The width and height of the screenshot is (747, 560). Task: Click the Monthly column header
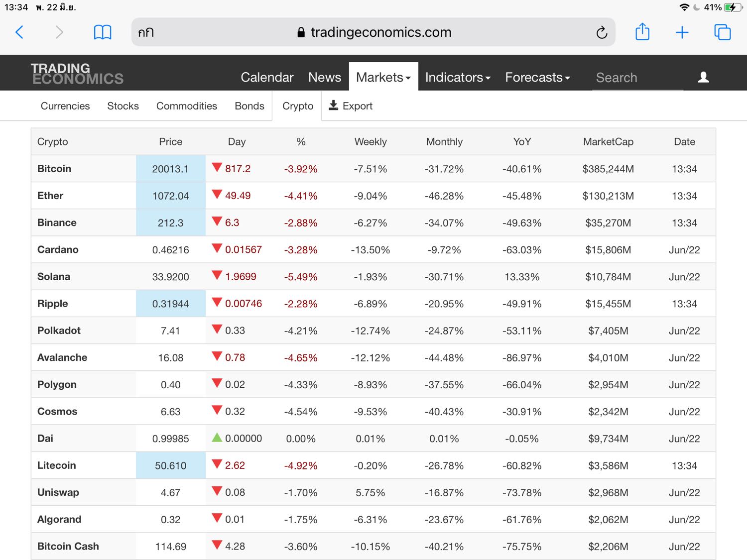[444, 142]
